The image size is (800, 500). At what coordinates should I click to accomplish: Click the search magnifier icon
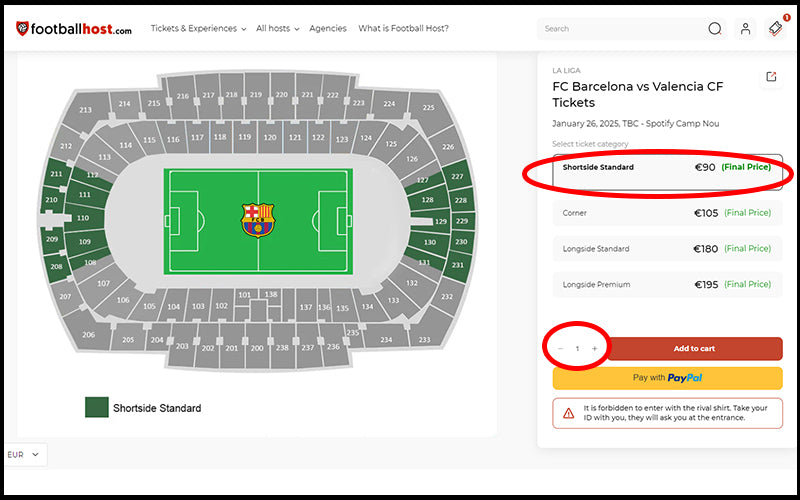pos(715,29)
